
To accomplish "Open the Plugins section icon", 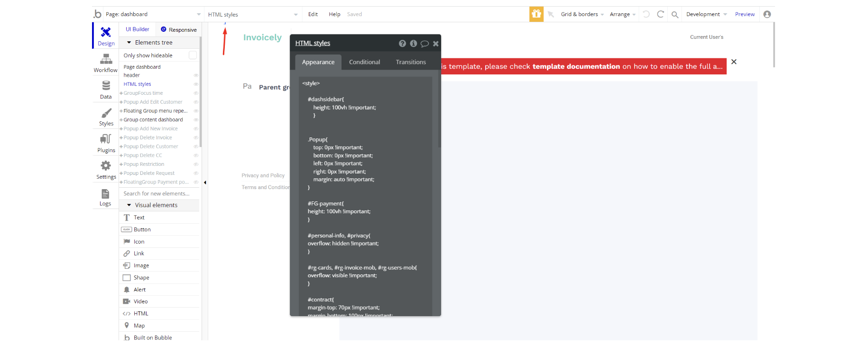I will [x=106, y=139].
